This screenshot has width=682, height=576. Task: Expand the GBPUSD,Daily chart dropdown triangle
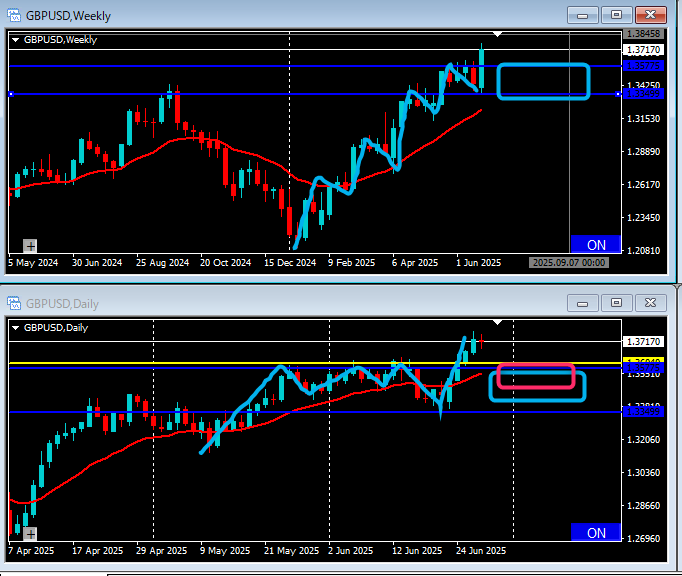(x=16, y=328)
